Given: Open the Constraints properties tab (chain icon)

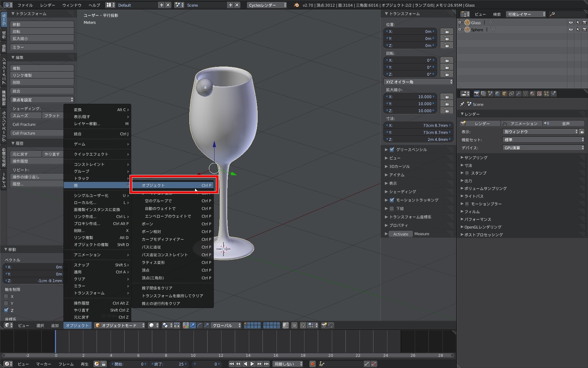Looking at the screenshot, I should (x=511, y=94).
